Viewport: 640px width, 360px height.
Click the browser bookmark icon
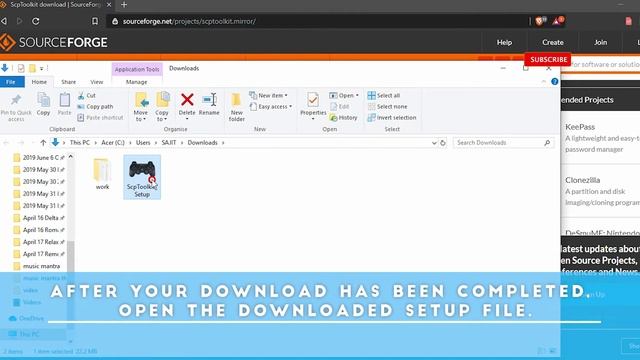(x=95, y=21)
